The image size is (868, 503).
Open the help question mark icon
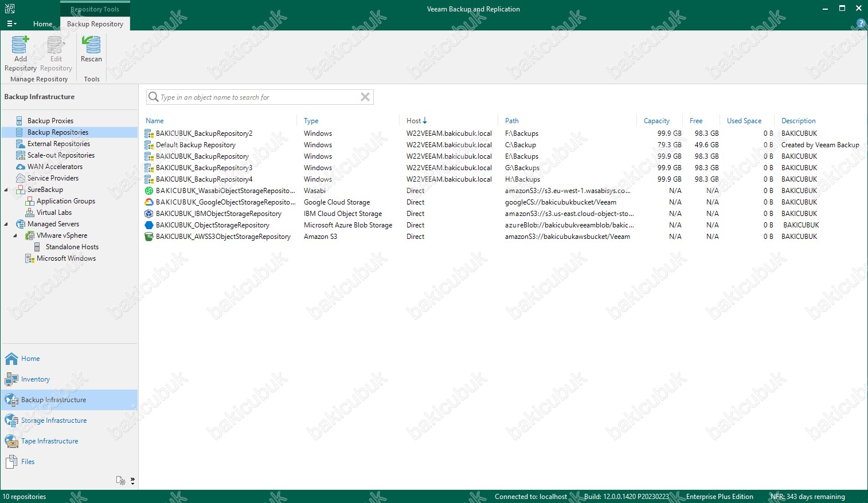861,23
